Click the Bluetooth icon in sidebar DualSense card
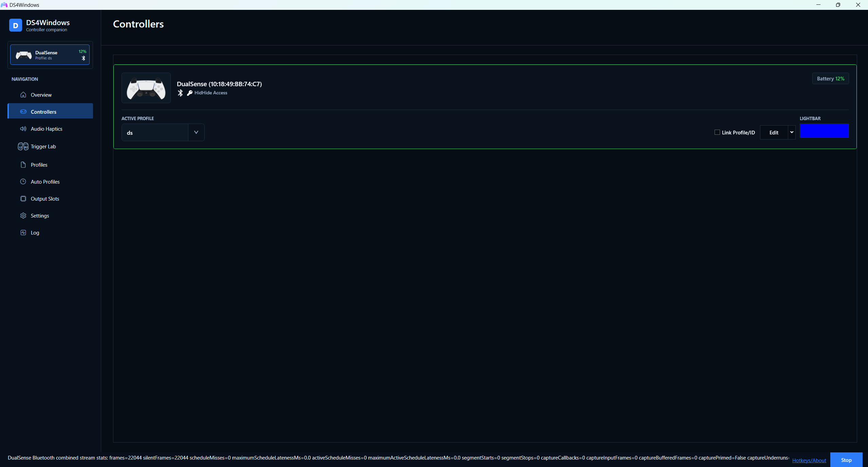Image resolution: width=868 pixels, height=467 pixels. pos(84,58)
